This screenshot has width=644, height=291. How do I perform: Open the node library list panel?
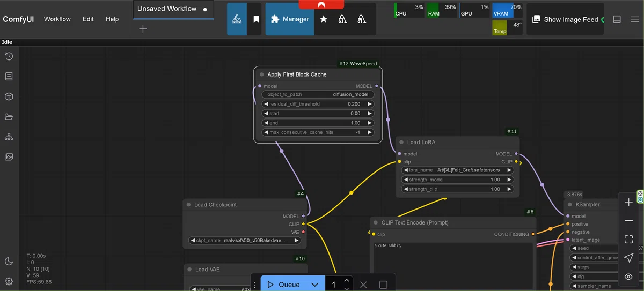pos(9,77)
